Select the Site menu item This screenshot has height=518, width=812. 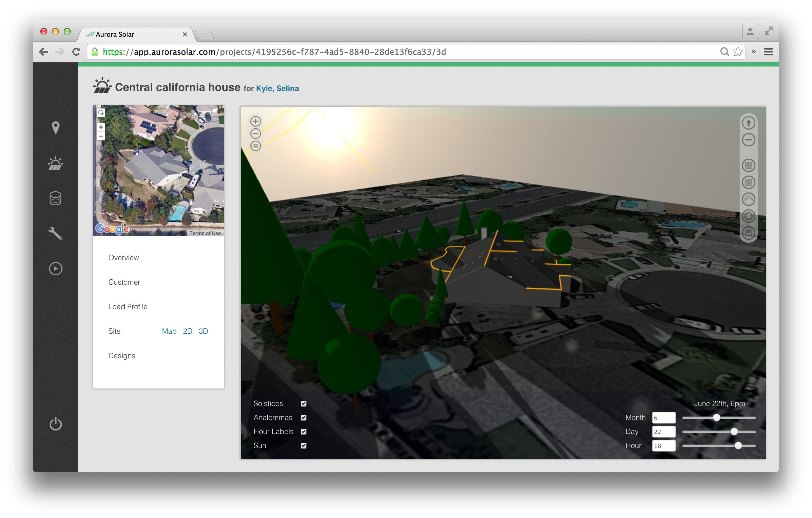[x=114, y=331]
